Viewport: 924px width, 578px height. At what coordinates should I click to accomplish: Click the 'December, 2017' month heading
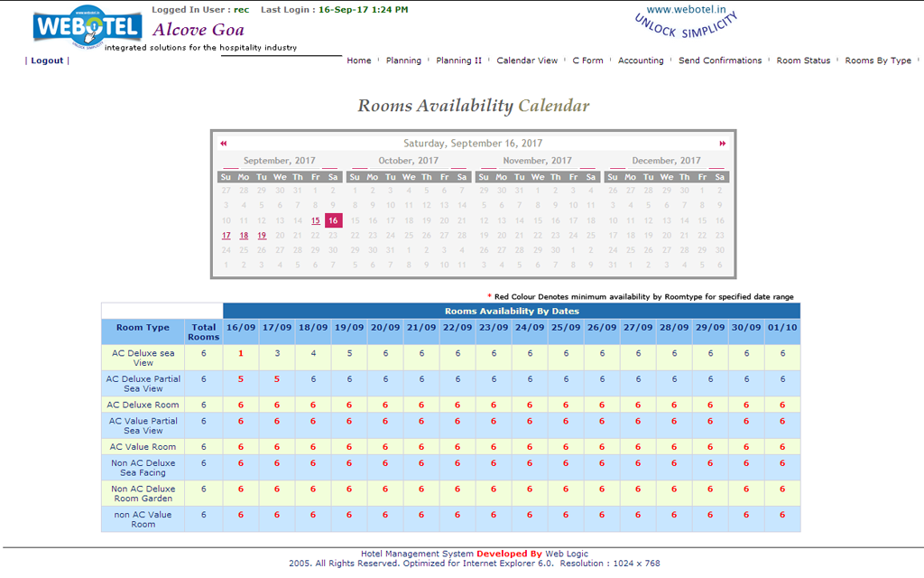click(x=667, y=161)
